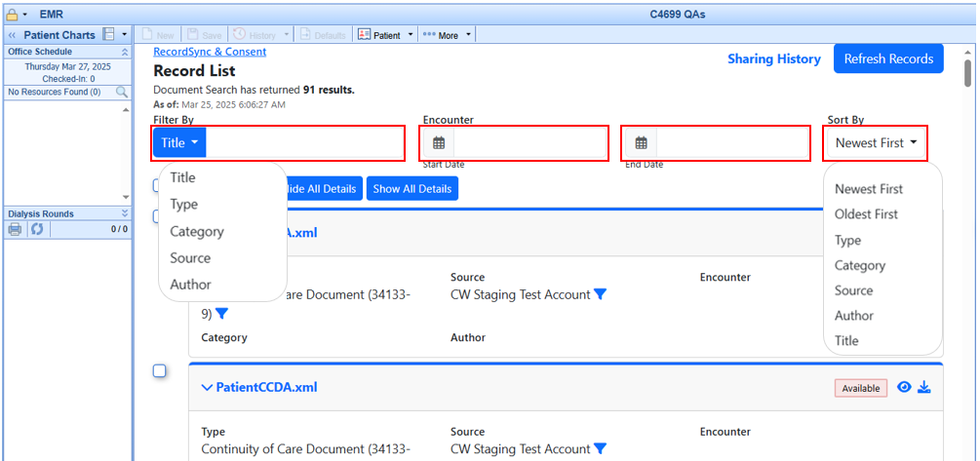Click the Show All Details button

(412, 189)
